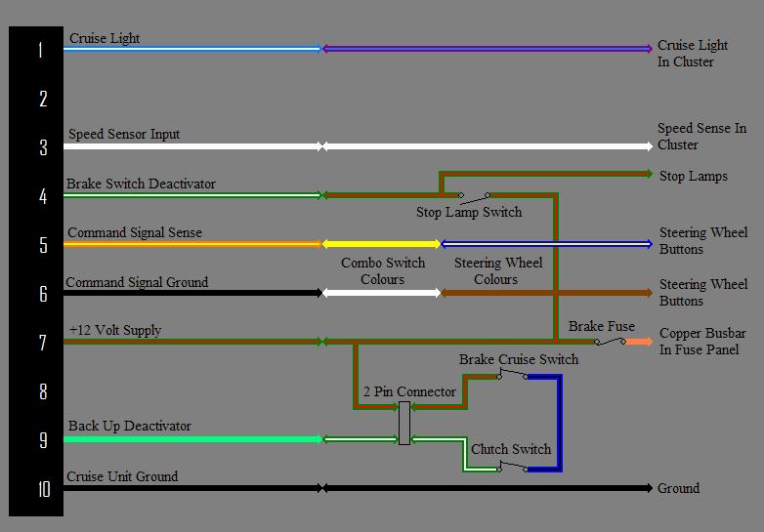This screenshot has width=764, height=532.
Task: Click the orange Copper Busbar wire segment
Action: pyautogui.click(x=639, y=342)
